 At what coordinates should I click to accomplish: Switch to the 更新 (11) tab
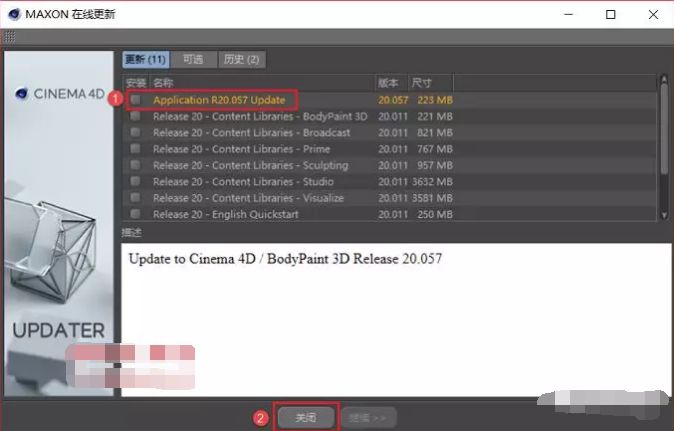tap(146, 59)
